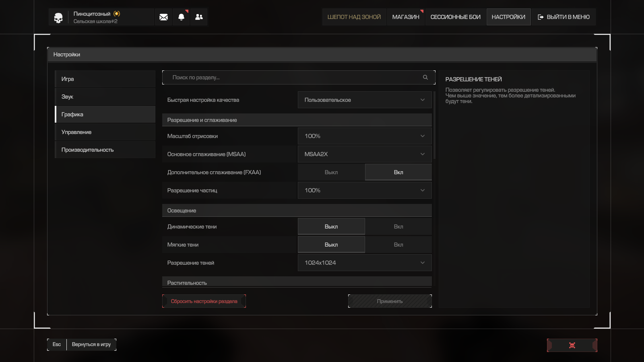Viewport: 644px width, 362px height.
Task: Open the МАГАЗИН menu
Action: (406, 17)
